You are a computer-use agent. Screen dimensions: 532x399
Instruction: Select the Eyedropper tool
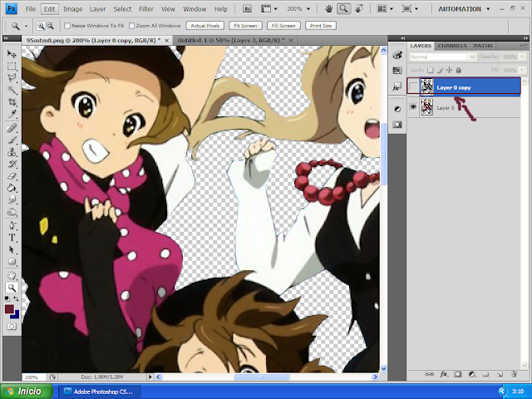12,114
